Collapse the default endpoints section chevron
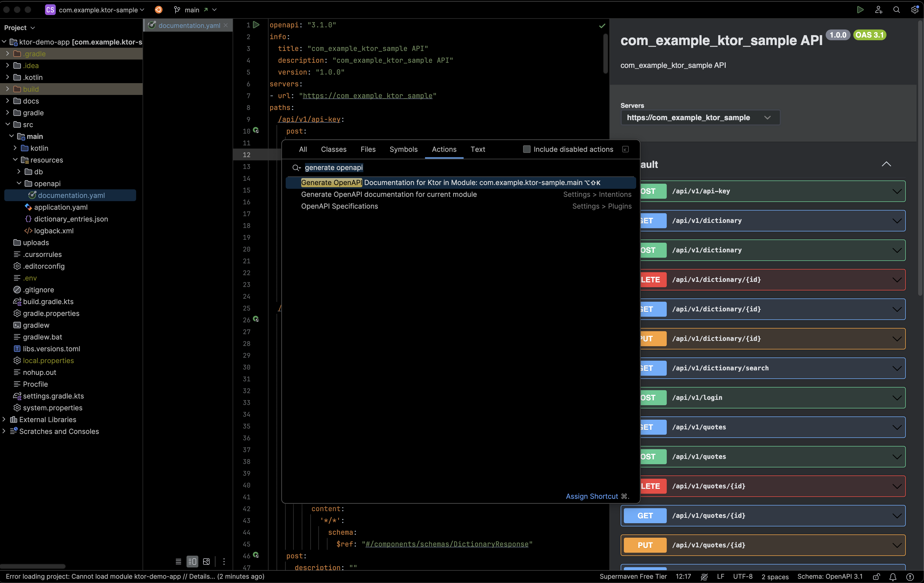Viewport: 924px width, 583px height. click(x=886, y=164)
